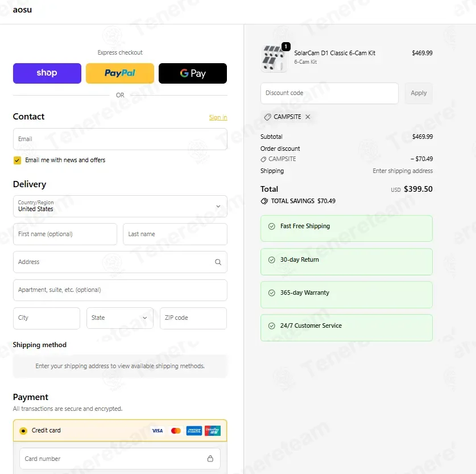Click the CAMPSITE chip tag icon

click(x=267, y=117)
